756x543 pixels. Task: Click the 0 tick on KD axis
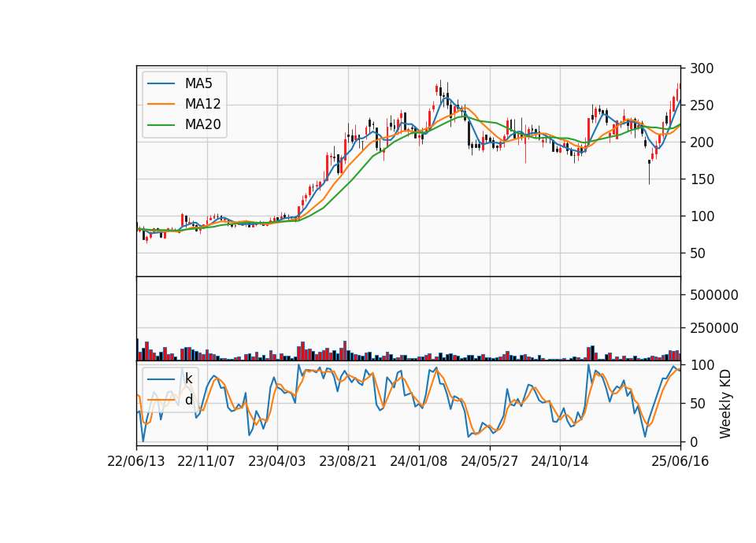pyautogui.click(x=694, y=442)
